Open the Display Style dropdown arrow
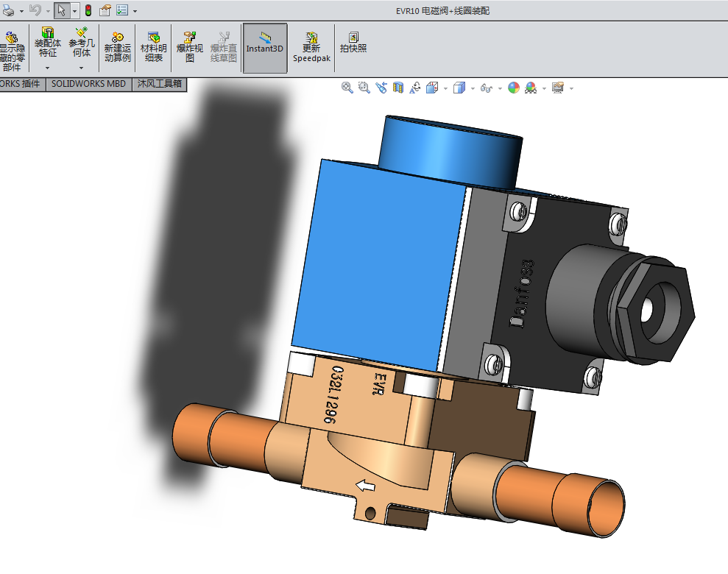Viewport: 728px width, 574px height. (473, 88)
